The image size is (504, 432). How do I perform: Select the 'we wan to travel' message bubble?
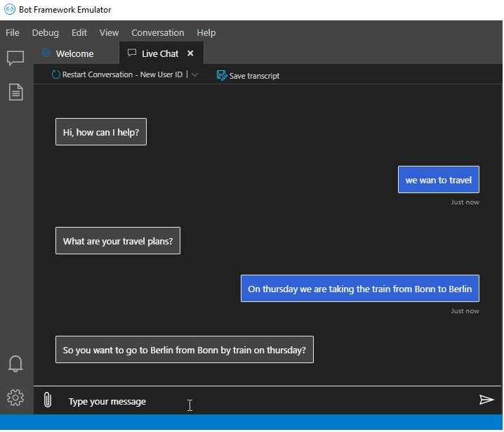tap(439, 180)
